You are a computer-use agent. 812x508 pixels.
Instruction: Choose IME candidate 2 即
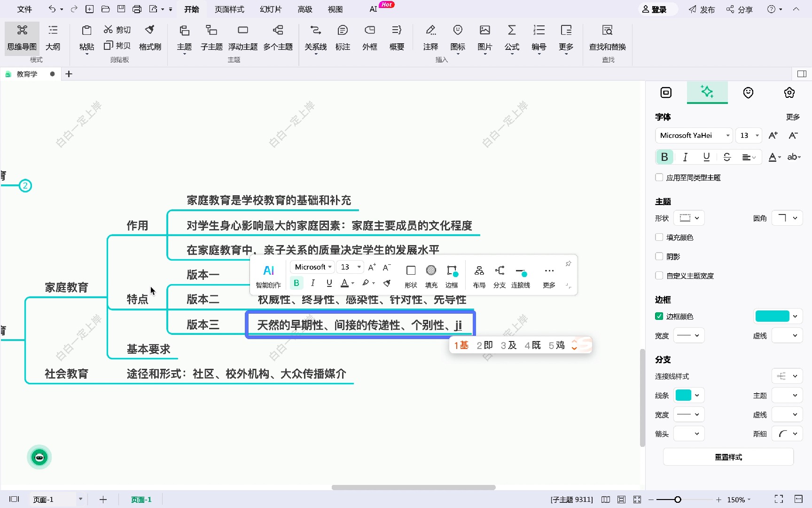tap(484, 345)
